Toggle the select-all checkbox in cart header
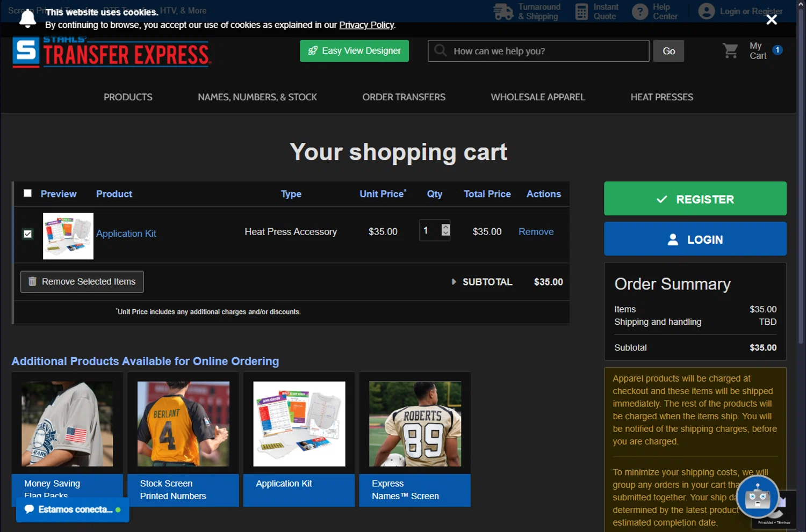The image size is (806, 532). pos(27,193)
